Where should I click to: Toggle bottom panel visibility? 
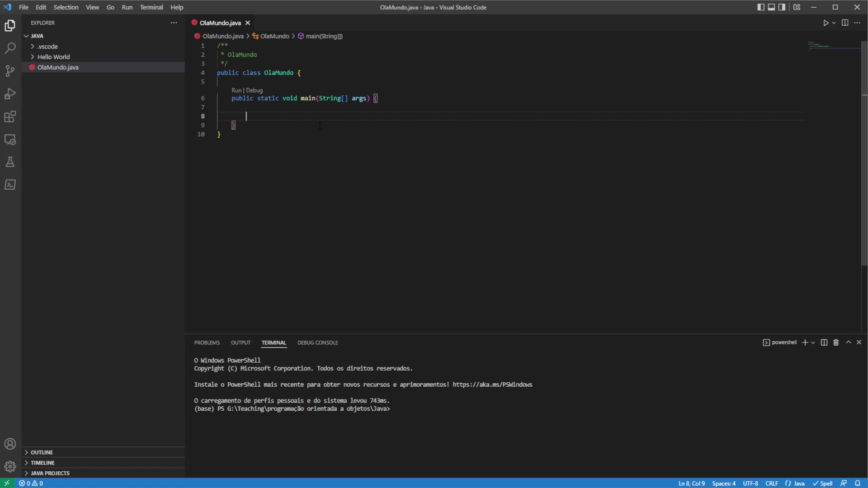click(x=771, y=7)
